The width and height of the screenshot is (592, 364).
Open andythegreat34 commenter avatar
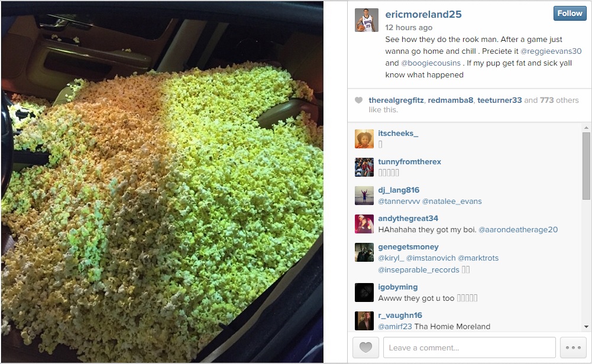(364, 224)
